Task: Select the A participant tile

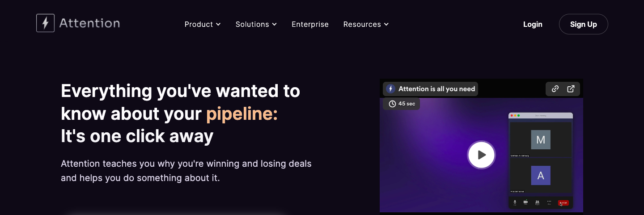Action: tap(541, 176)
